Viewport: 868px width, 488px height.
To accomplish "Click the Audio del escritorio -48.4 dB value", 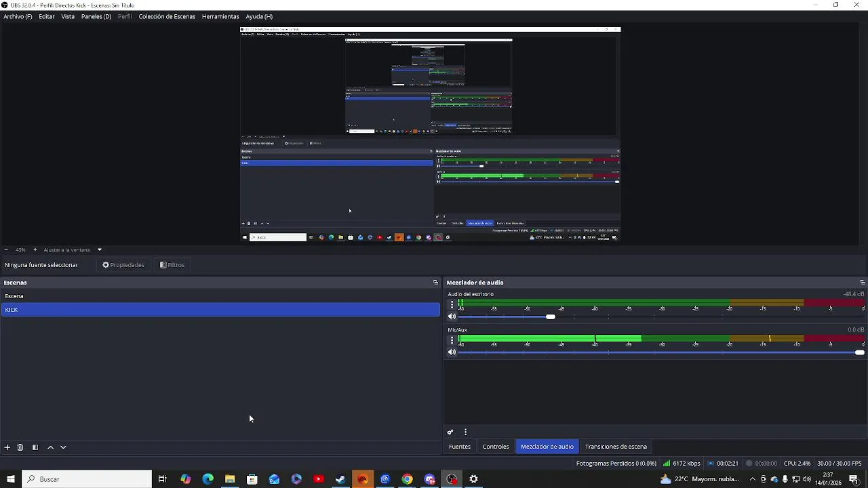I will click(x=854, y=294).
